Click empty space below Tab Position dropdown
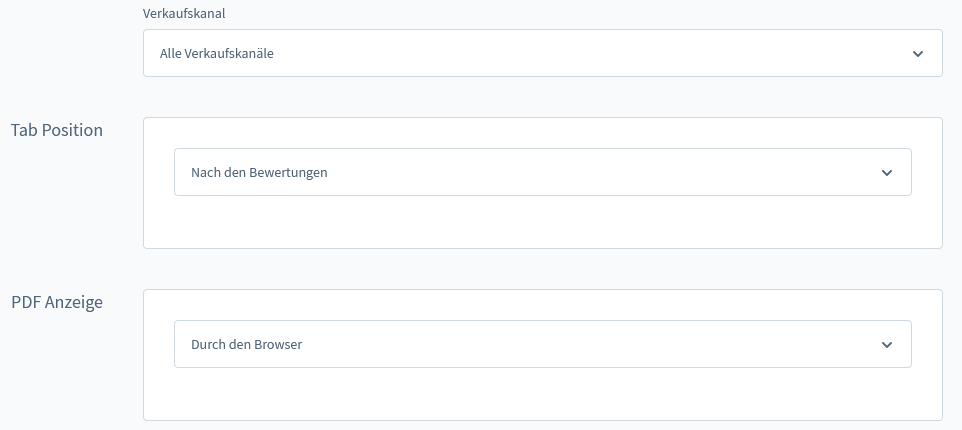962x430 pixels. tap(543, 222)
